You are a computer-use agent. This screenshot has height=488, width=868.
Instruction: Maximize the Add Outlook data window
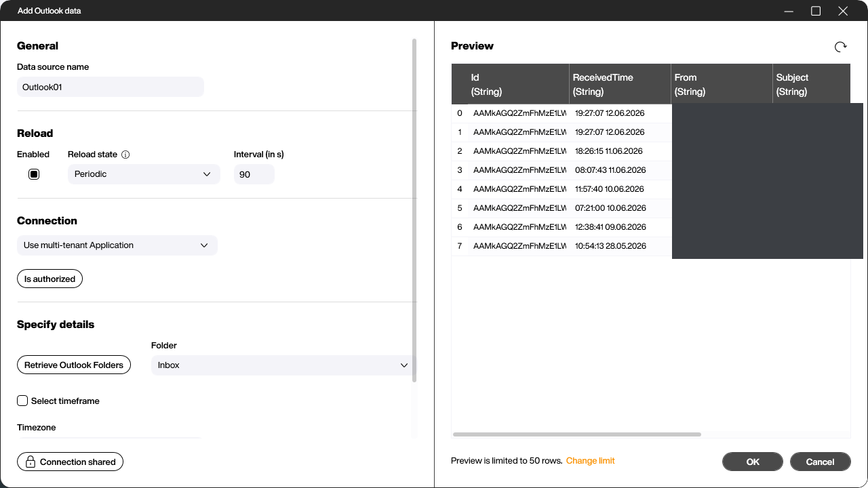coord(816,11)
